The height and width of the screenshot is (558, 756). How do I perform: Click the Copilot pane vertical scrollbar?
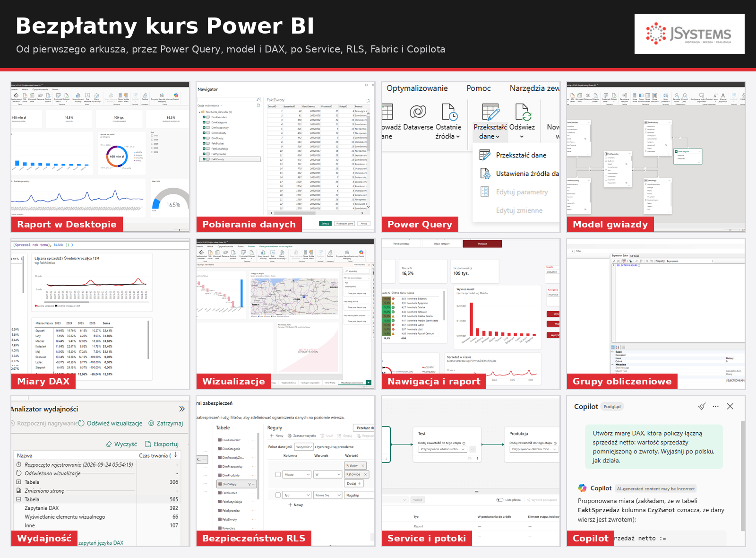click(x=743, y=475)
